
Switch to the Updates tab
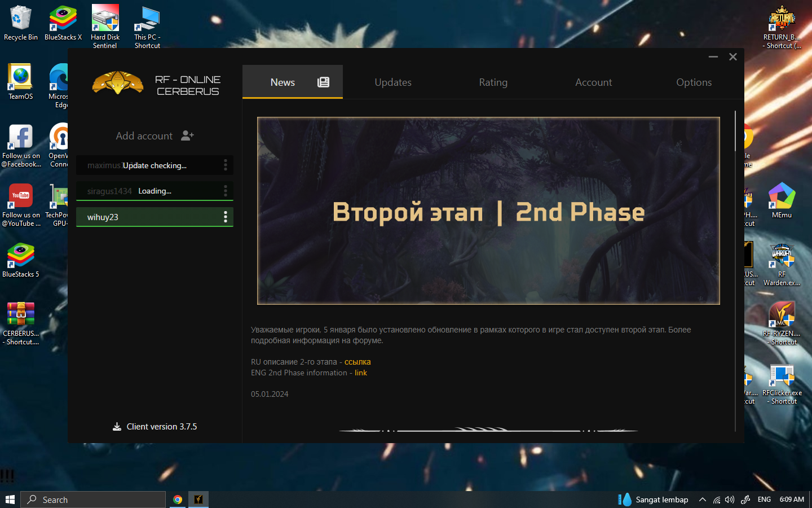pyautogui.click(x=393, y=82)
